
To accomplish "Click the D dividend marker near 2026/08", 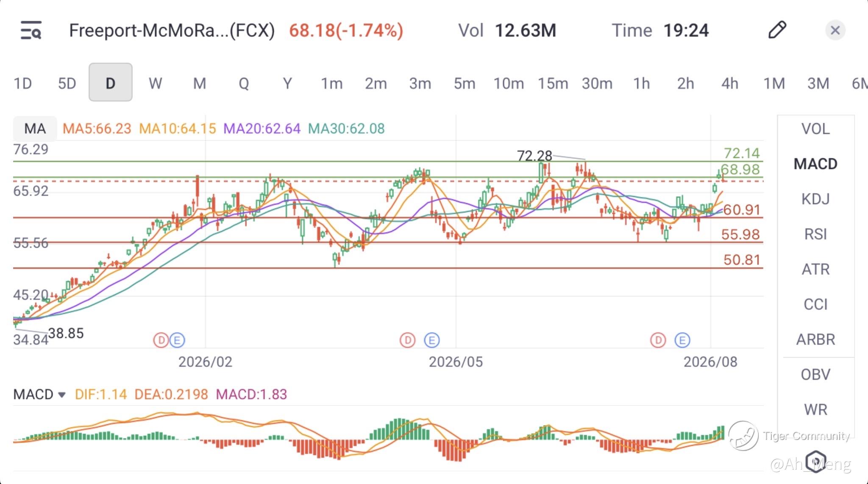I will [x=658, y=340].
